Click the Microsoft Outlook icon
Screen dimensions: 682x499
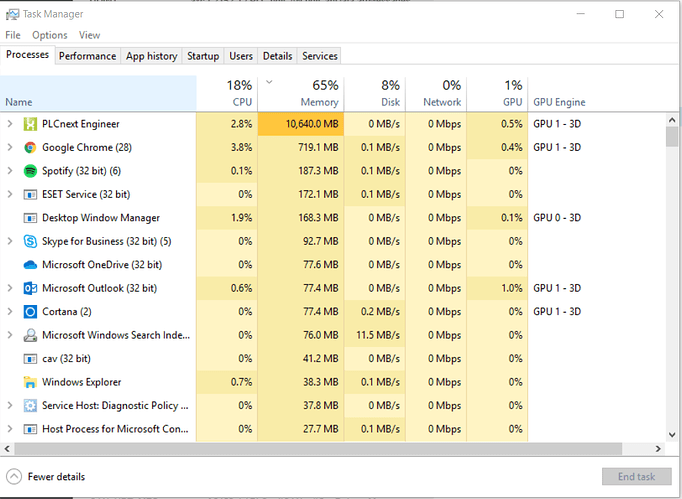(x=30, y=288)
